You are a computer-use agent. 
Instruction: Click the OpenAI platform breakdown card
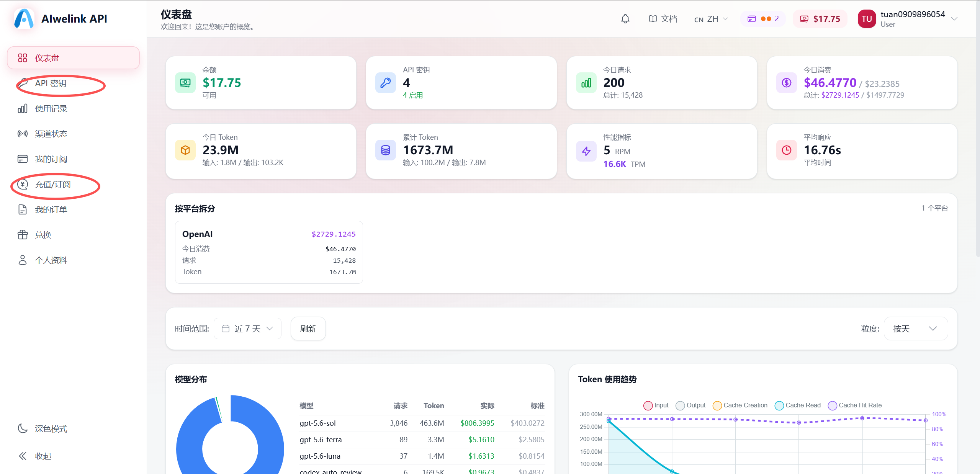269,252
